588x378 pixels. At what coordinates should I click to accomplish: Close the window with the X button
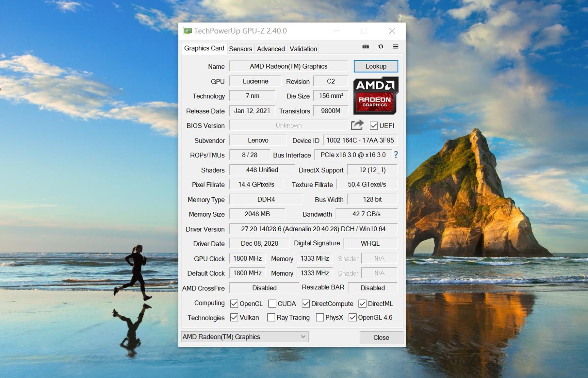pos(392,31)
